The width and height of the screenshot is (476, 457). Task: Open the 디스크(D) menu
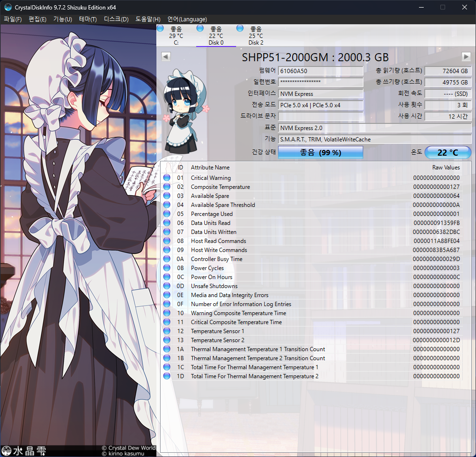pos(116,19)
